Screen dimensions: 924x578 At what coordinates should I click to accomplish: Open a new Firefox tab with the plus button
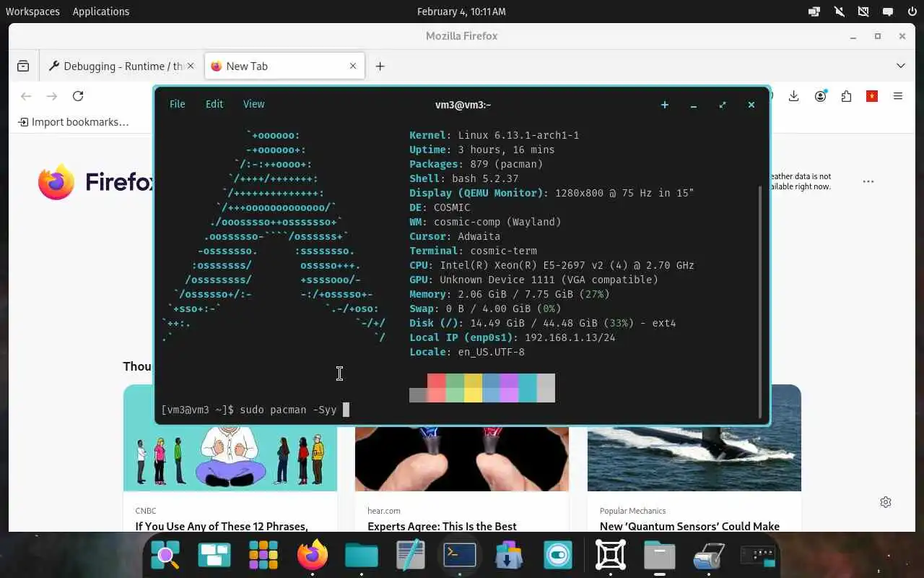[x=380, y=66]
